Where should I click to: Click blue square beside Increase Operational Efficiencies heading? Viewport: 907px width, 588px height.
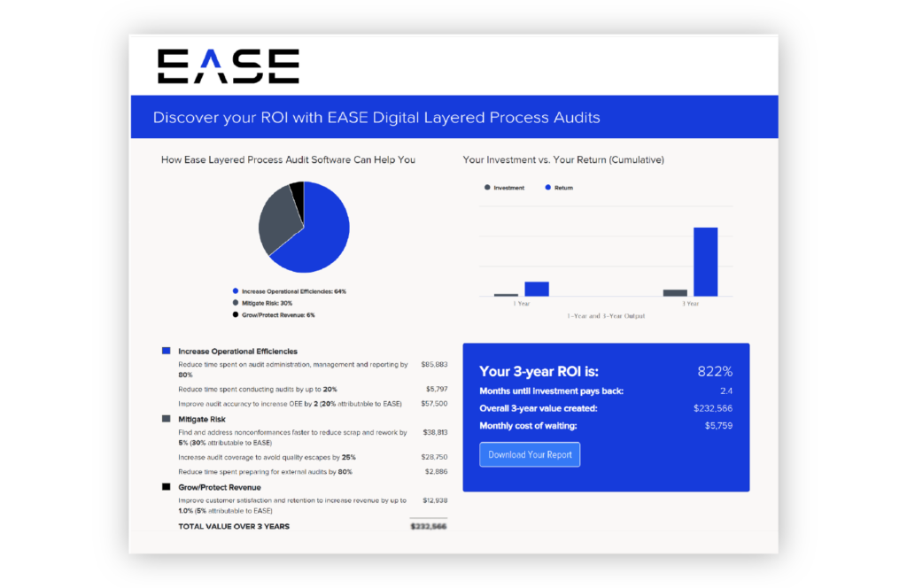[x=166, y=351]
